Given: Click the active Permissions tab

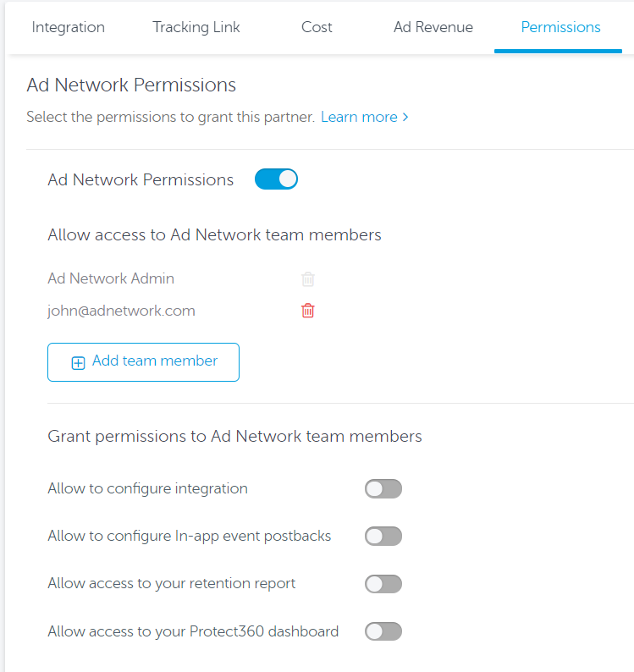Looking at the screenshot, I should point(560,27).
